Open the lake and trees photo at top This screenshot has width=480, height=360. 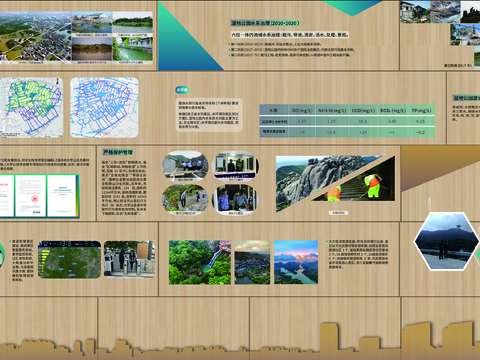133,24
